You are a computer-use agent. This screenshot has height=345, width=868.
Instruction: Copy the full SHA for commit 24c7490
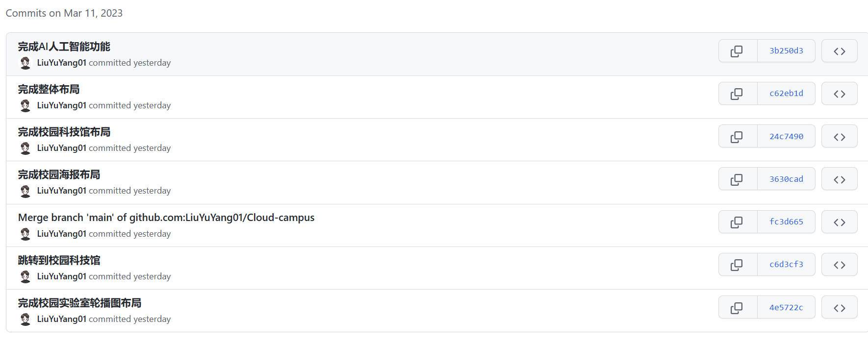738,136
